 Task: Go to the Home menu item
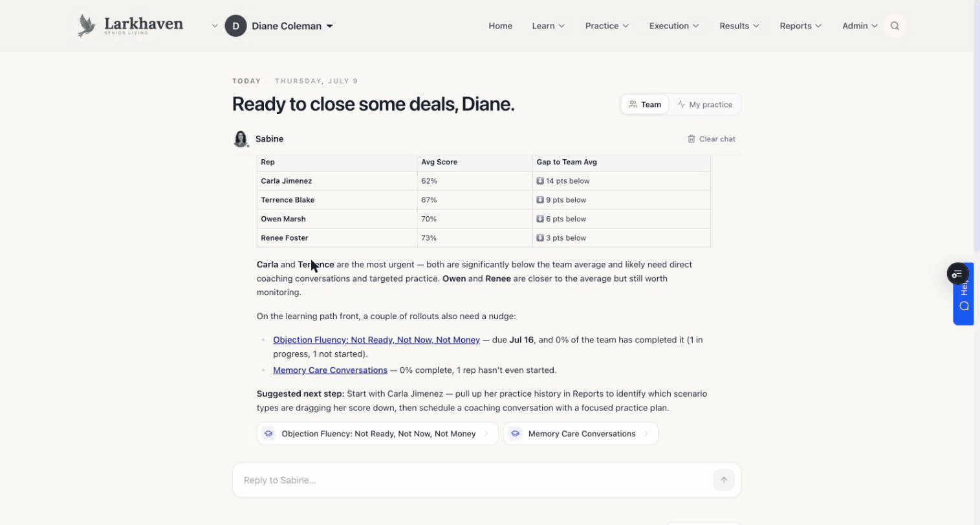pyautogui.click(x=500, y=26)
